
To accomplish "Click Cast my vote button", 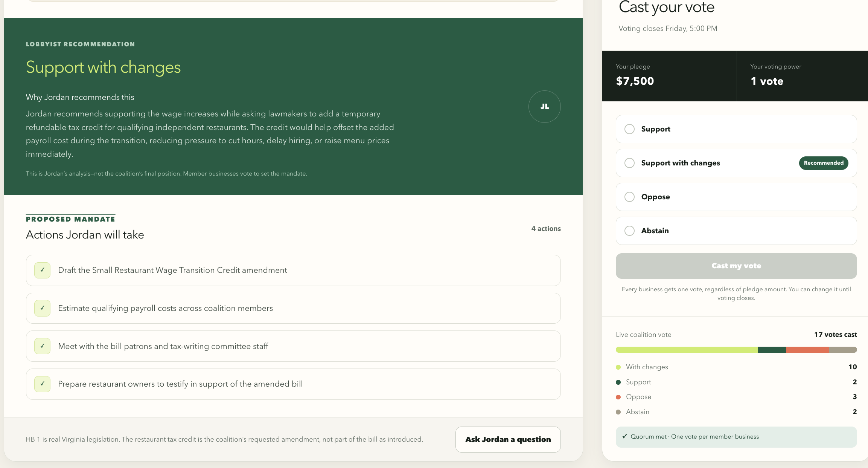I will click(x=736, y=266).
